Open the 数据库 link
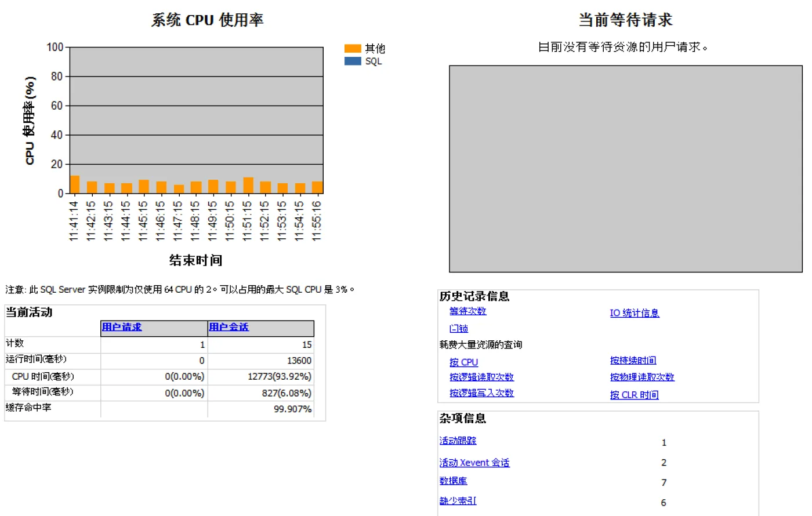The height and width of the screenshot is (516, 812). [453, 481]
